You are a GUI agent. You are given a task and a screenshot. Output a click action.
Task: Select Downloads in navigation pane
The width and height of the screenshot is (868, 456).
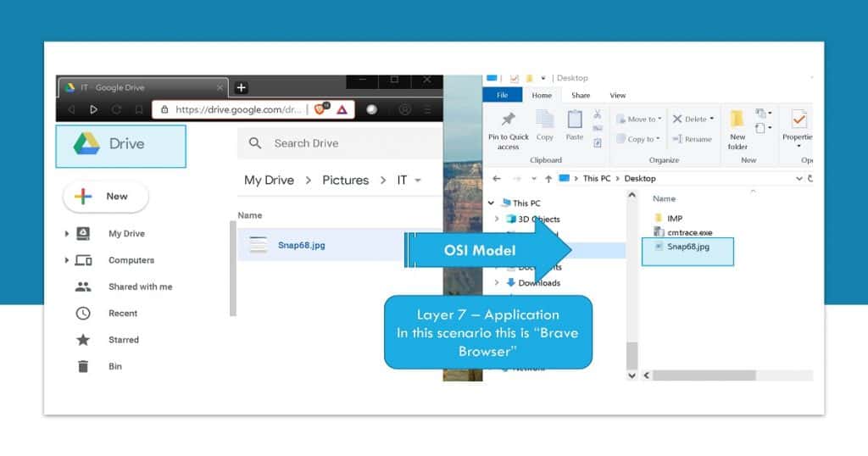click(x=538, y=283)
